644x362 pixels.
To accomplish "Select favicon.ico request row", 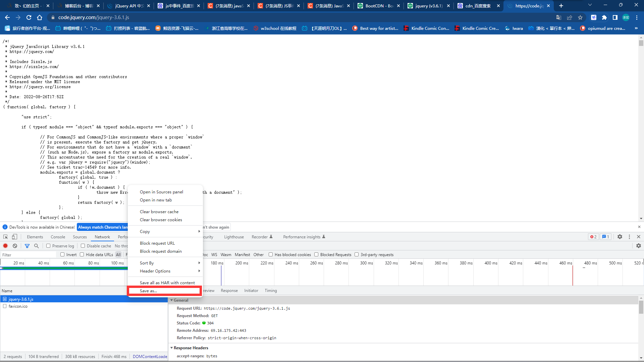I will point(84,306).
